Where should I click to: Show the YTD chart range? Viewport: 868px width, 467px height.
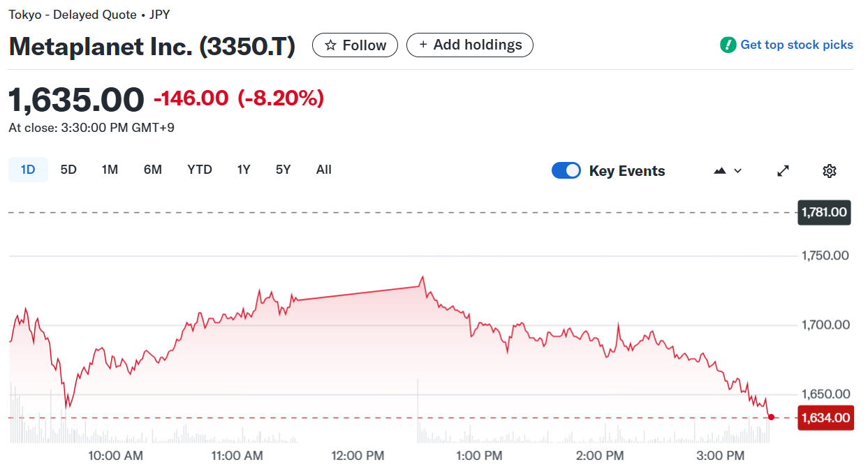point(200,170)
